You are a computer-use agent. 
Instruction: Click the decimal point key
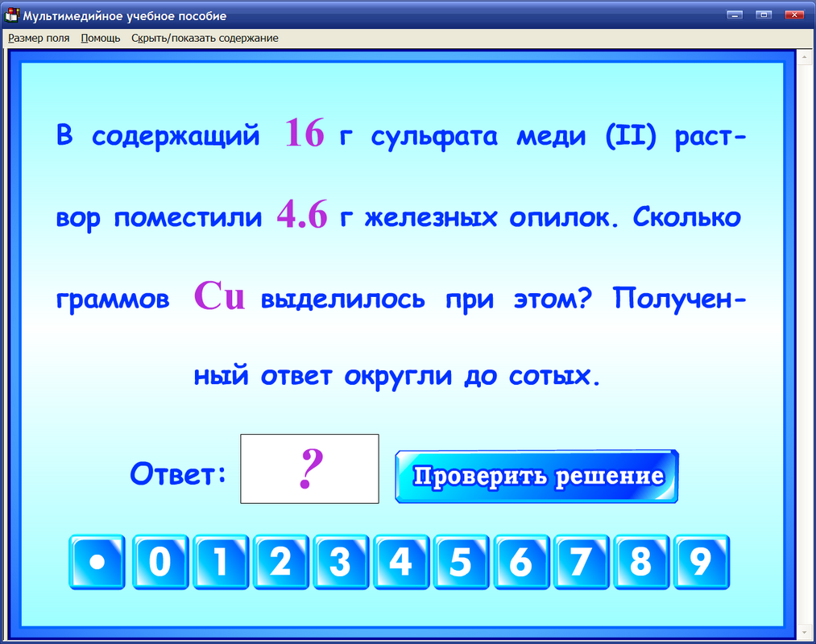point(97,562)
